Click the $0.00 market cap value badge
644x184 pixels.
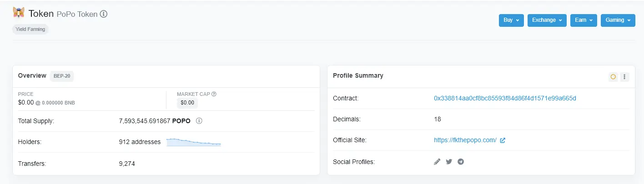(187, 103)
